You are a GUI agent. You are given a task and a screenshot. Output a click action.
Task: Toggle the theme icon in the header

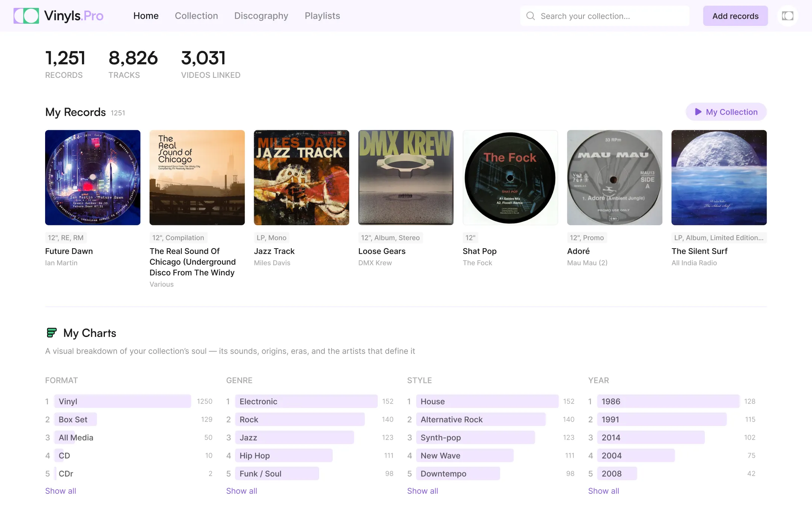click(x=788, y=16)
